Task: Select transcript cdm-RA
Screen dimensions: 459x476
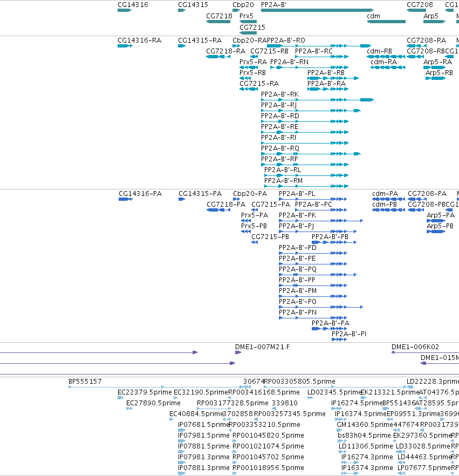Action: [x=384, y=62]
